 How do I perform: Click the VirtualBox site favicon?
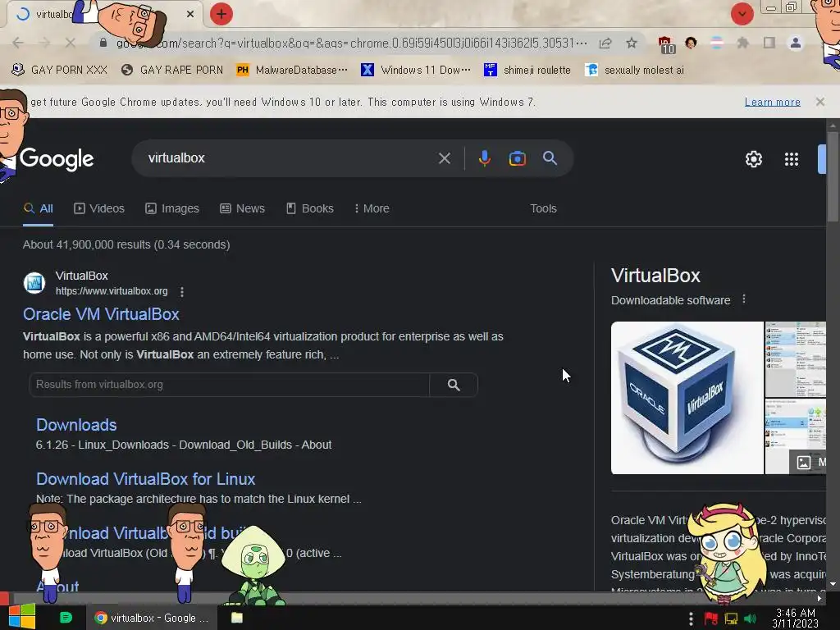(34, 283)
